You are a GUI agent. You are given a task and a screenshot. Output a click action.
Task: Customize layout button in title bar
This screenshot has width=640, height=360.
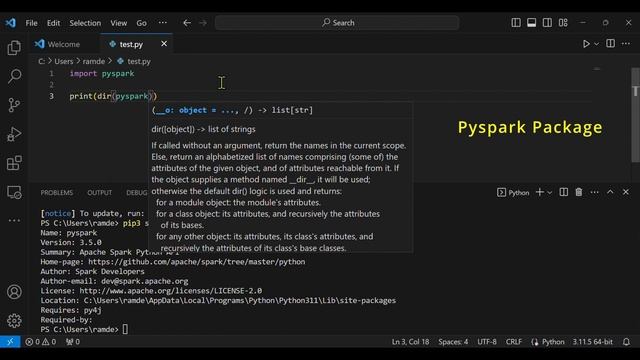point(563,22)
